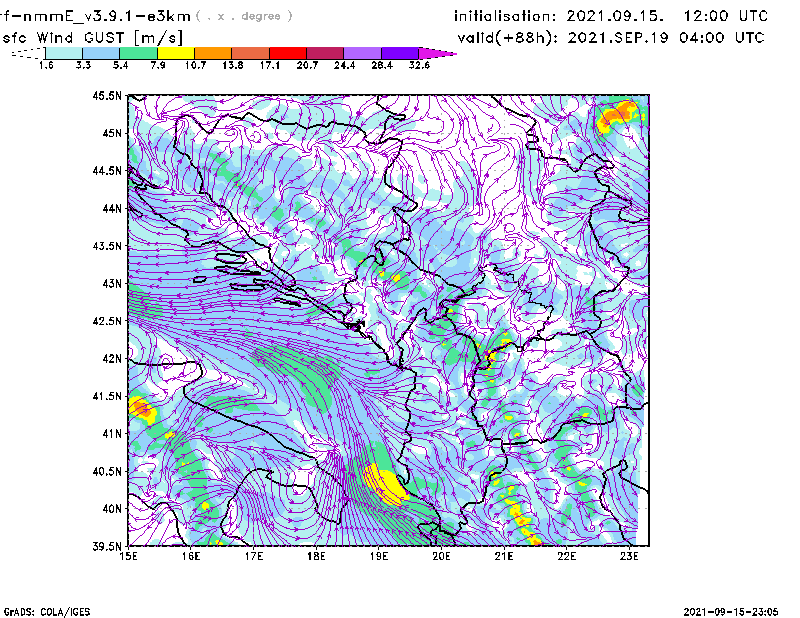Viewport: 800px width, 618px height.
Task: Click the 42N latitude axis label
Action: coord(112,359)
